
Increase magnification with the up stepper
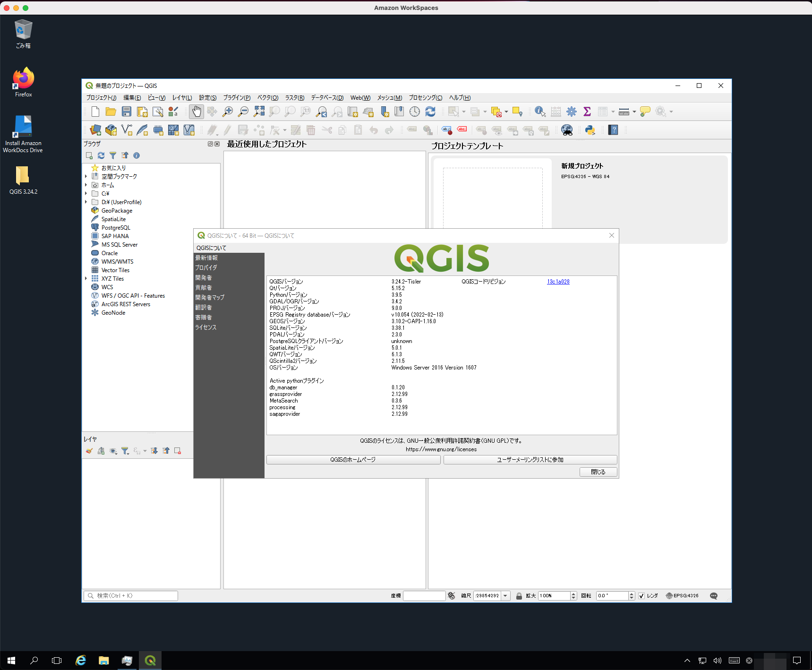point(573,593)
